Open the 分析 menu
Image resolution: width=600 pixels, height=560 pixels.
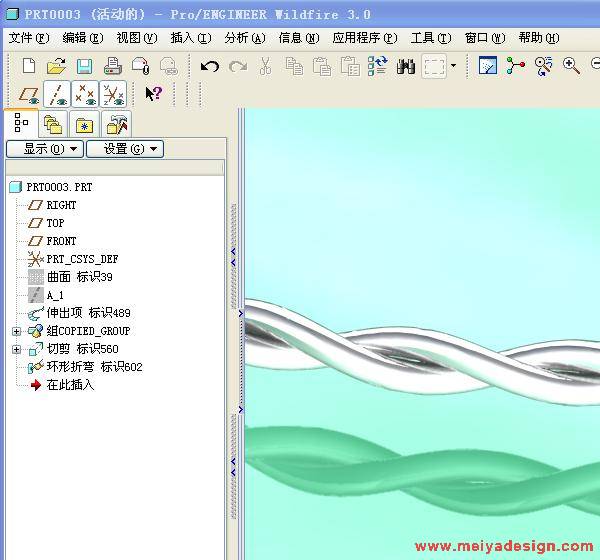pos(244,38)
